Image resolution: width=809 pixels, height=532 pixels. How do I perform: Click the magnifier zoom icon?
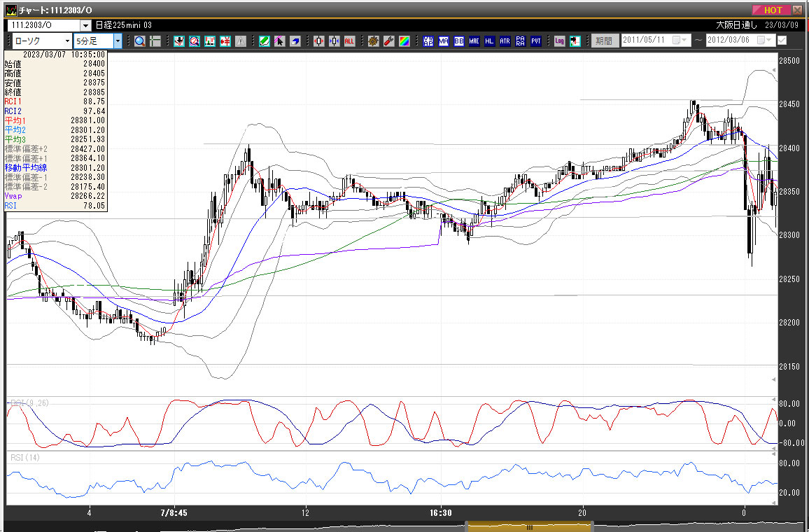coord(139,41)
